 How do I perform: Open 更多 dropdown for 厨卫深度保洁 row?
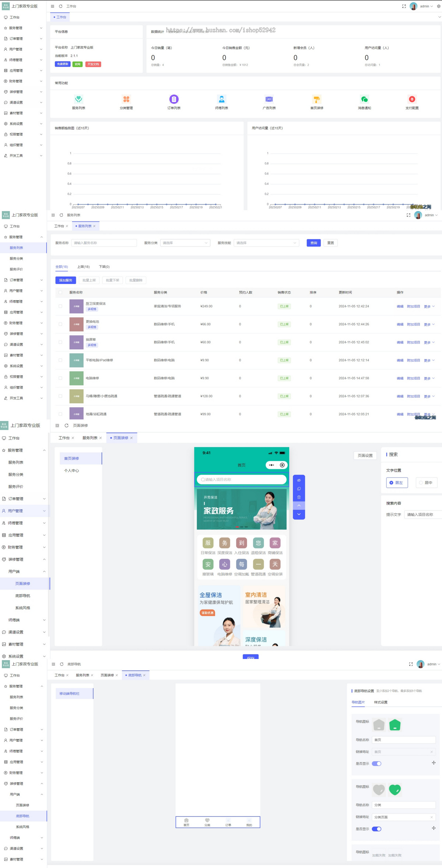pos(429,307)
